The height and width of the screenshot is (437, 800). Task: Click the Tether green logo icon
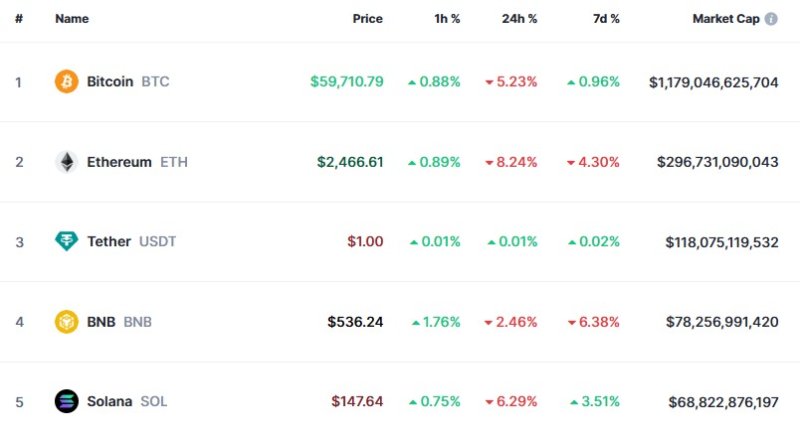pyautogui.click(x=66, y=241)
